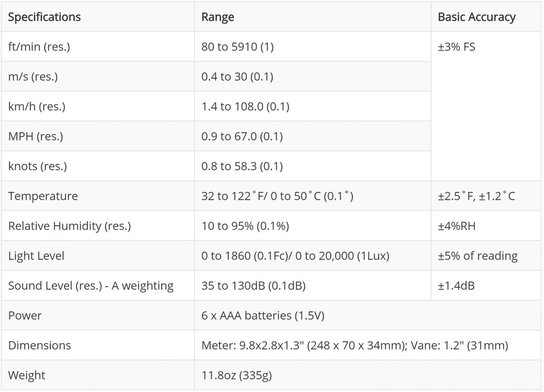Select the Light Level row label
Screen dimensions: 544x392
36,256
